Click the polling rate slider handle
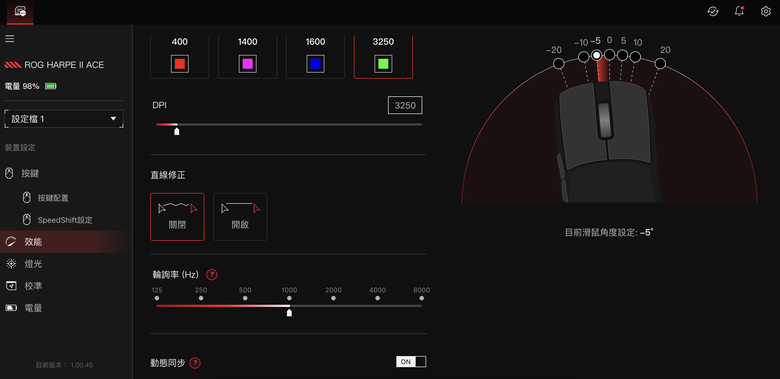The height and width of the screenshot is (379, 780). 289,312
